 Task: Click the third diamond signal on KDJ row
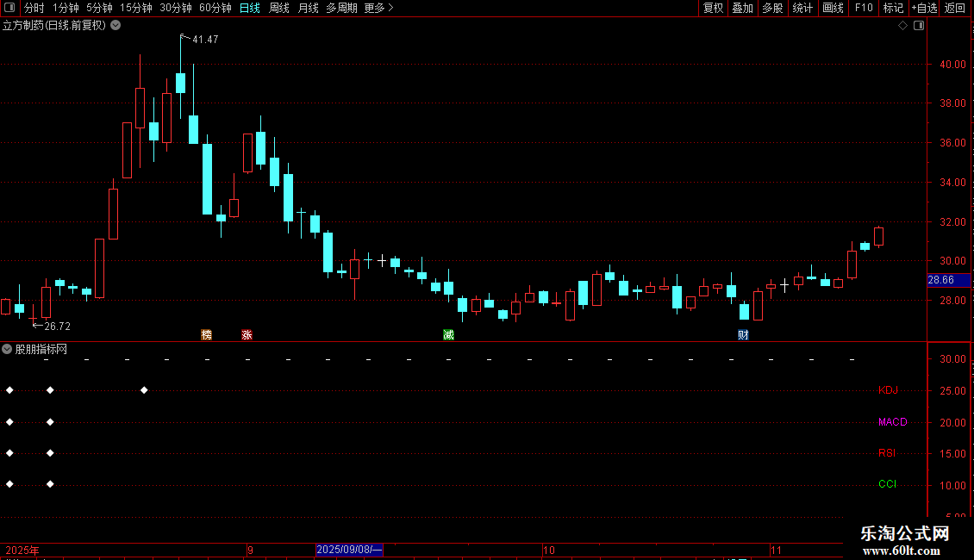point(144,390)
